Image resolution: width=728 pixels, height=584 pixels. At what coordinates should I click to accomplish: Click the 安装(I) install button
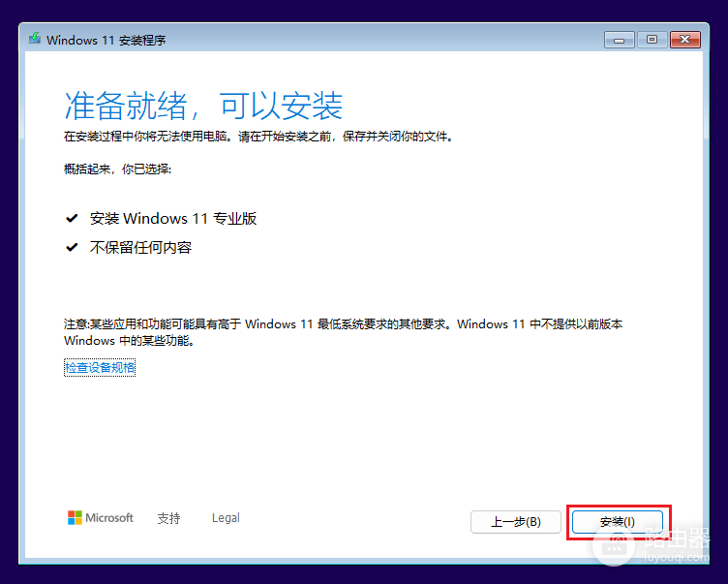[x=618, y=522]
